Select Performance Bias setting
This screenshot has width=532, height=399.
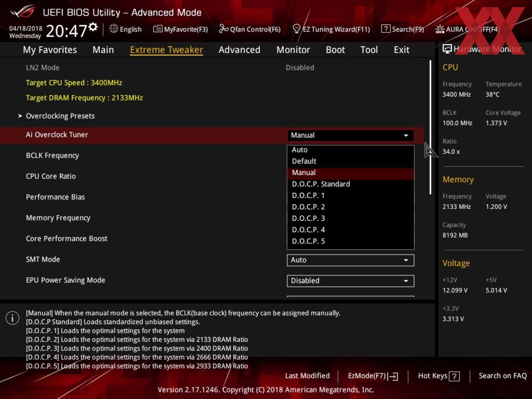(55, 197)
